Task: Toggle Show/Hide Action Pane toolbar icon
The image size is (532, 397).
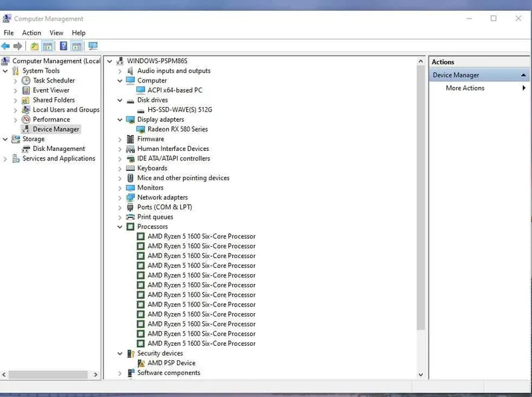Action: [77, 46]
